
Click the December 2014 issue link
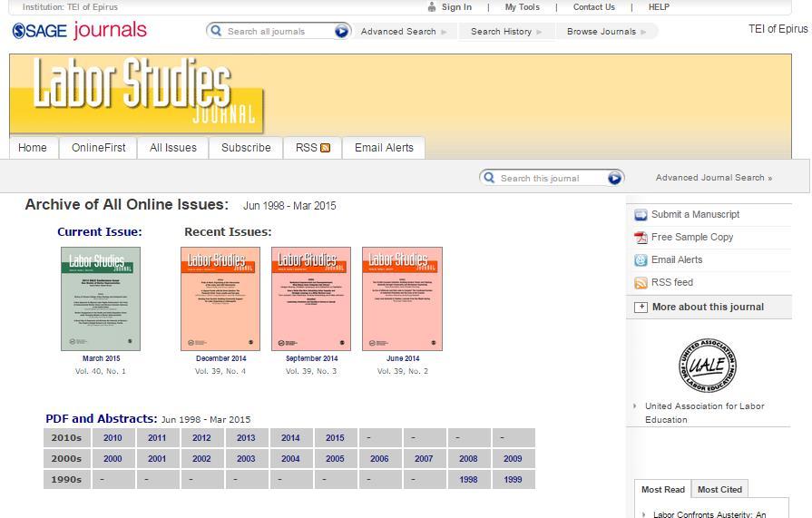coord(221,358)
